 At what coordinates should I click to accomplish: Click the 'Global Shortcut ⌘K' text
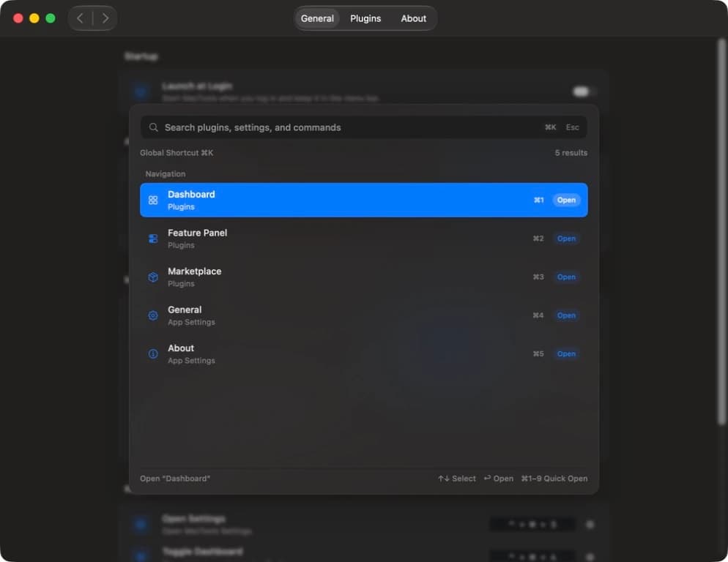[x=177, y=153]
